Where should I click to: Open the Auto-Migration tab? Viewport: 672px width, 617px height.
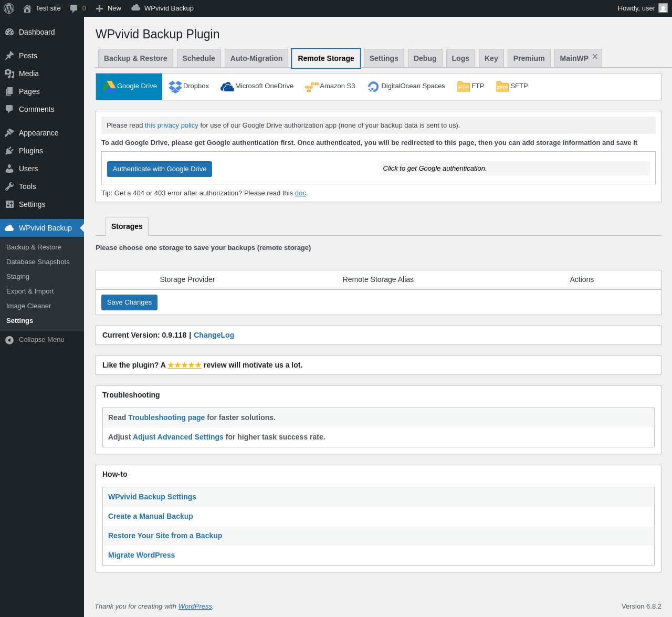point(256,58)
